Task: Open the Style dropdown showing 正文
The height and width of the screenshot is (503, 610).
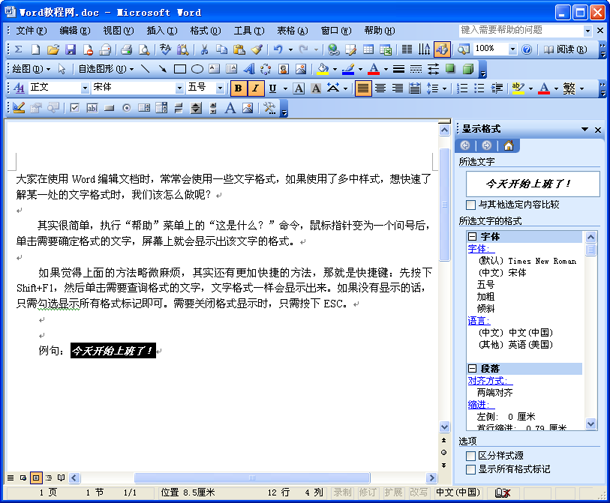Action: (x=85, y=88)
